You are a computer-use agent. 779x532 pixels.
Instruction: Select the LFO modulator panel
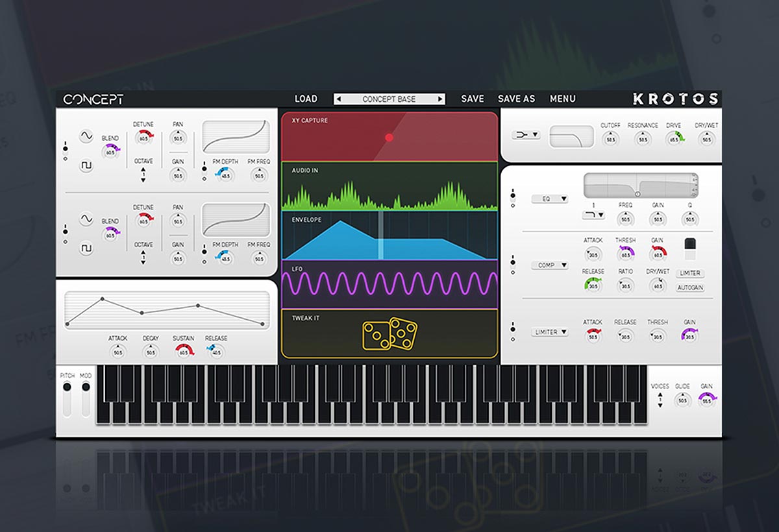tap(389, 285)
